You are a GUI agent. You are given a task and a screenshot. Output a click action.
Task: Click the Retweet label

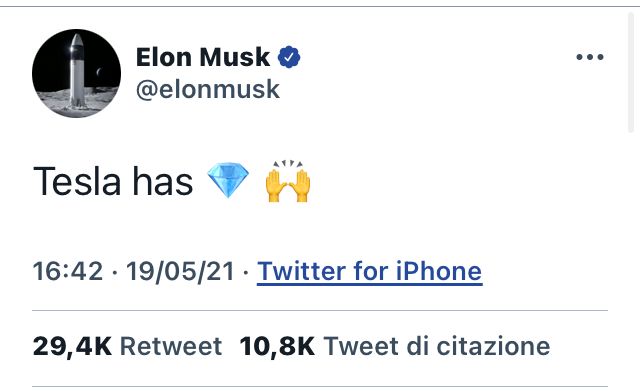tap(171, 347)
